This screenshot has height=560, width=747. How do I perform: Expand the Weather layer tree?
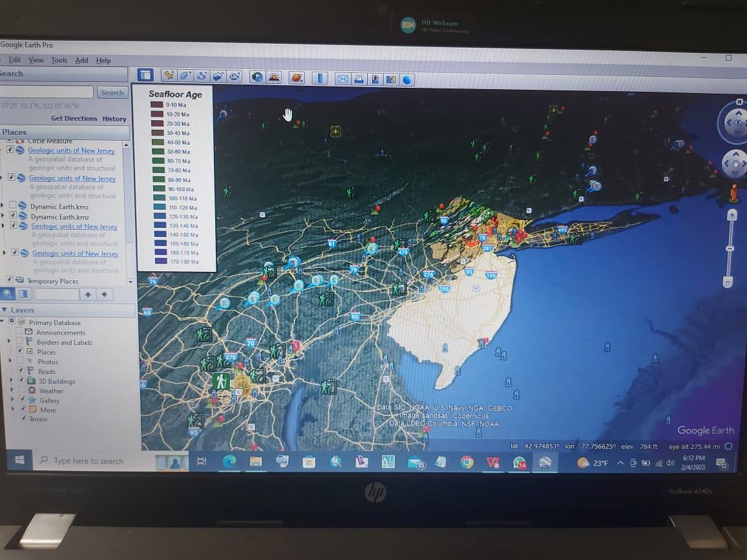point(12,389)
